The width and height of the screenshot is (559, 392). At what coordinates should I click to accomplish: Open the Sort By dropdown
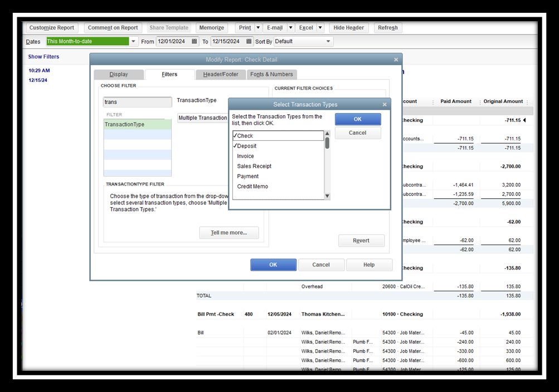click(x=328, y=41)
